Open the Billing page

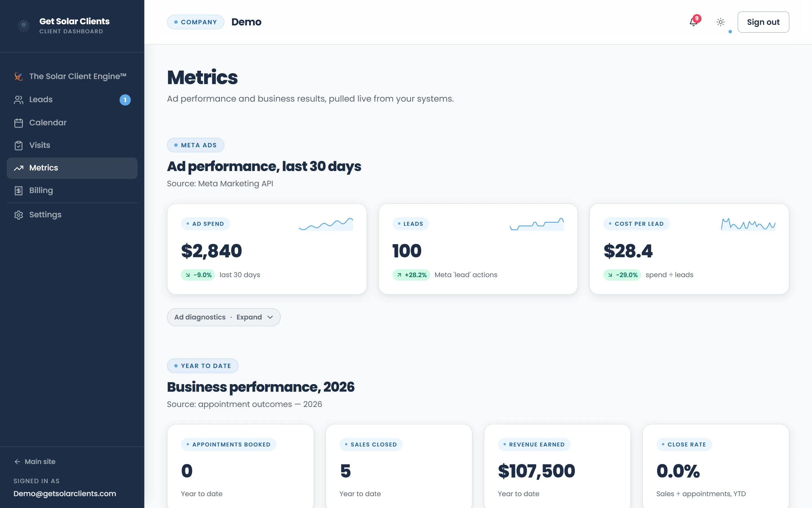(72, 190)
